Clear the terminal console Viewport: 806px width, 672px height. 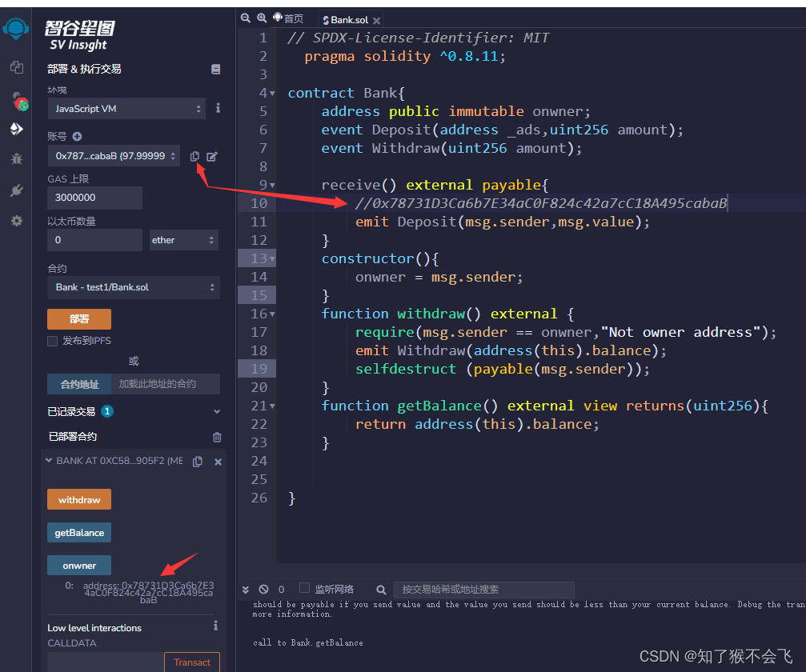point(263,590)
